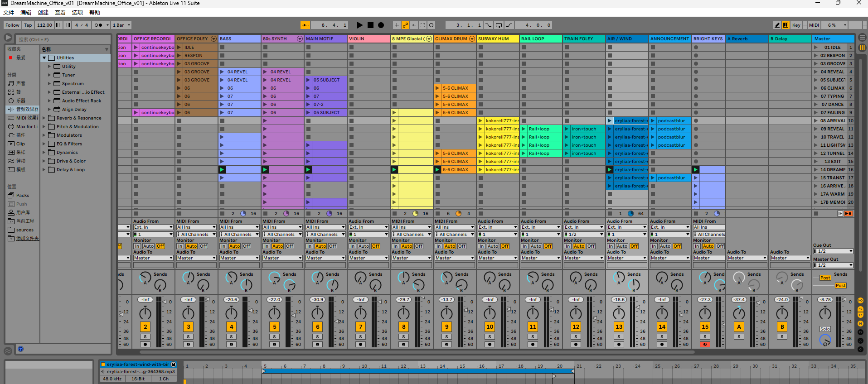Toggle Automation Arm chain icon

[x=405, y=25]
